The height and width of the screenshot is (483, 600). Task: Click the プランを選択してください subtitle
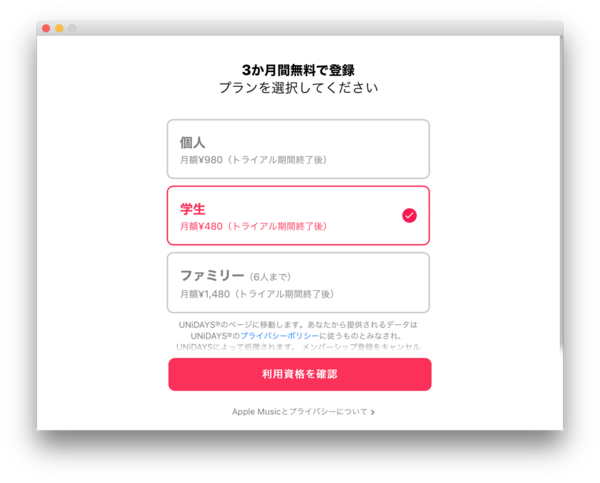coord(298,88)
